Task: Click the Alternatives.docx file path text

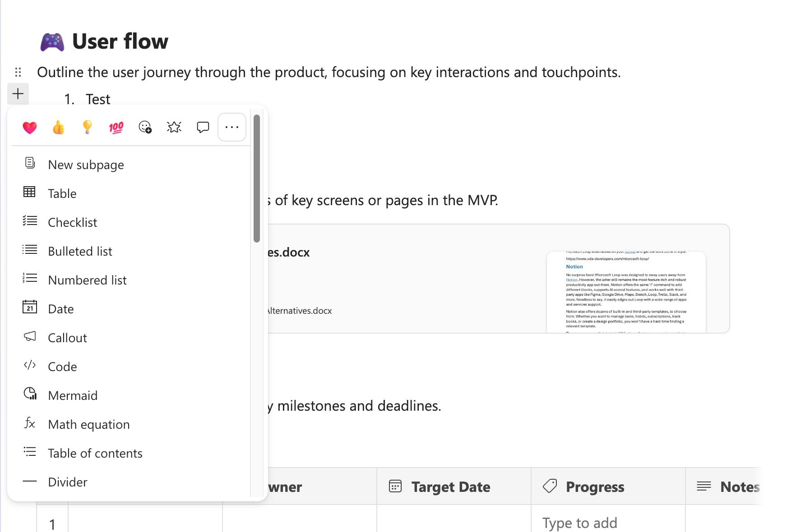Action: point(300,311)
